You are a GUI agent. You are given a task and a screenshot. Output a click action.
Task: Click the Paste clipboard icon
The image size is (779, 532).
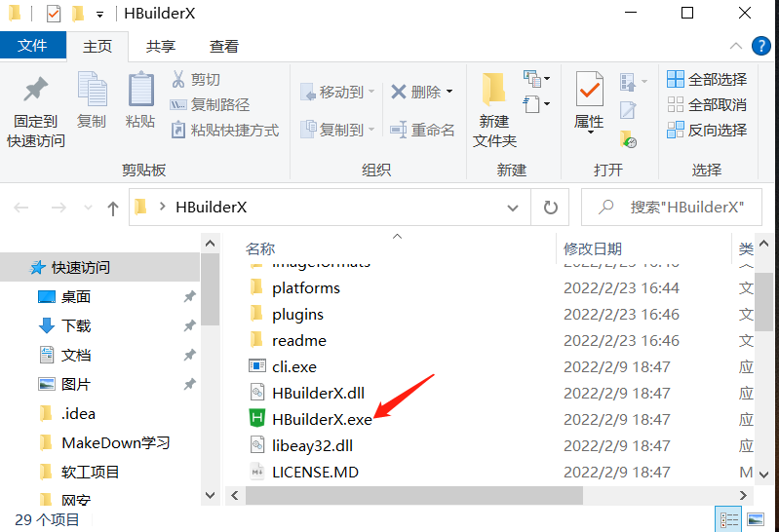[141, 90]
